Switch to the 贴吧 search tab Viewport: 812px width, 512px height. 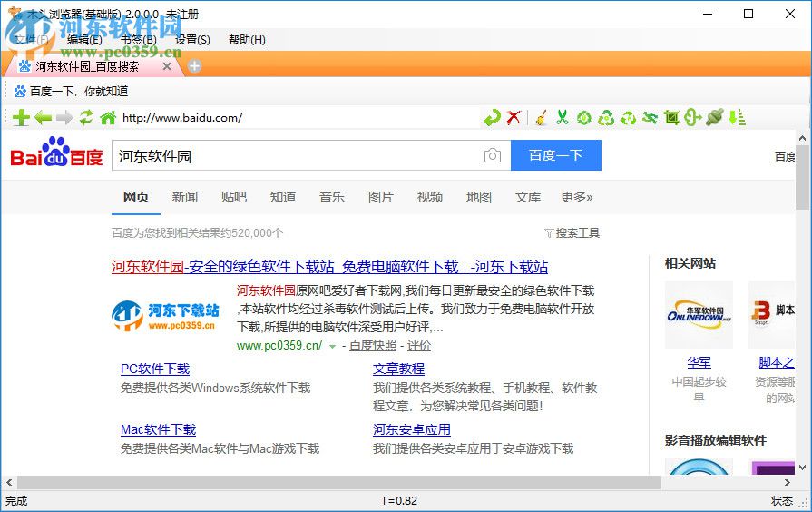[x=233, y=197]
